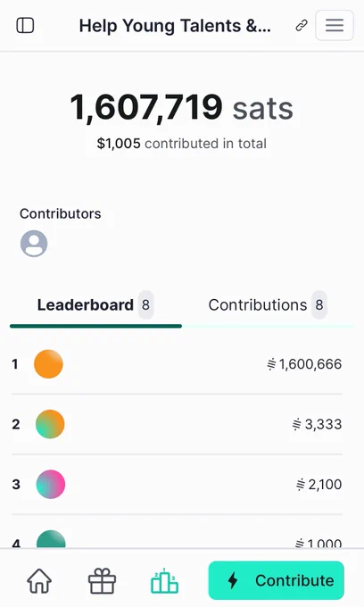Click the 1,600,666 sats leaderboard entry
The width and height of the screenshot is (364, 607).
(178, 364)
